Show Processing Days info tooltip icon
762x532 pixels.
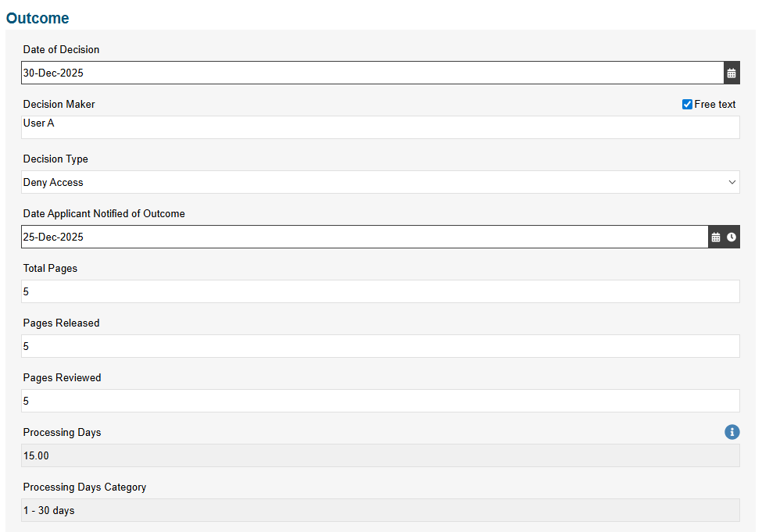(732, 432)
